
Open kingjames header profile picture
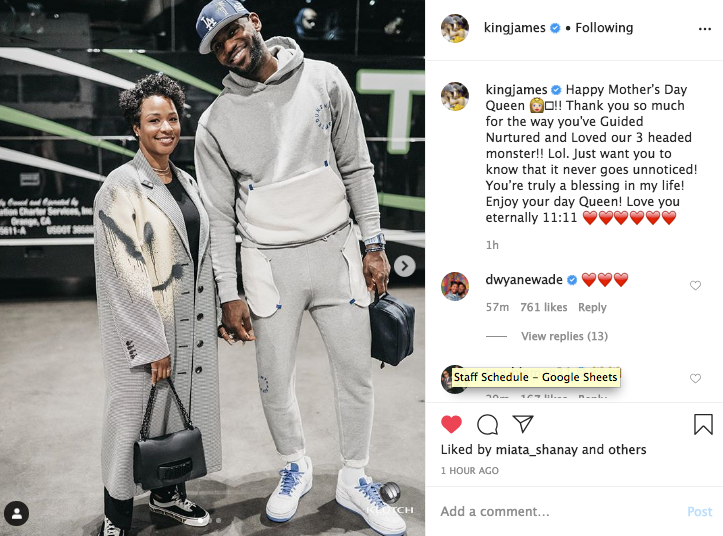[455, 28]
